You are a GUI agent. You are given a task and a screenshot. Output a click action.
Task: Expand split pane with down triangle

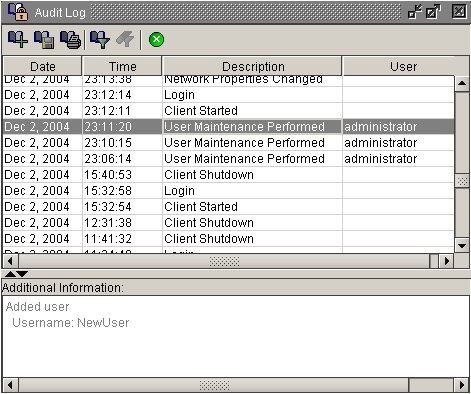coord(22,274)
